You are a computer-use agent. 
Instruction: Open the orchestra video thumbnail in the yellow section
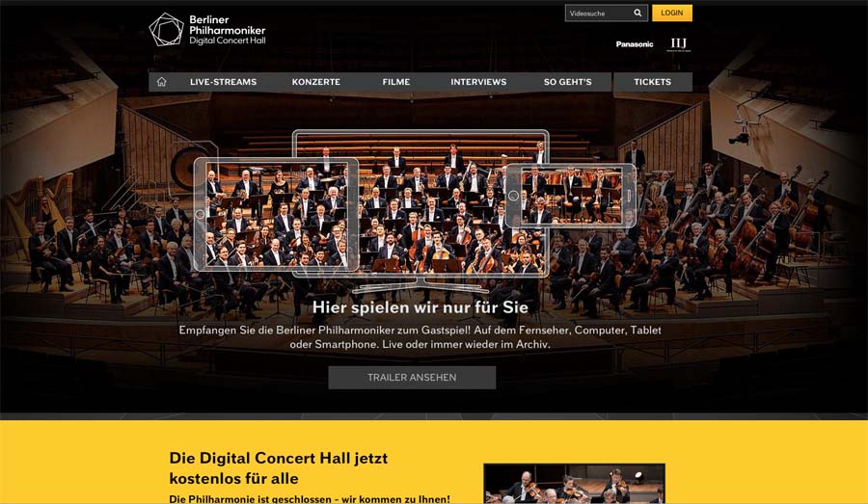click(574, 484)
